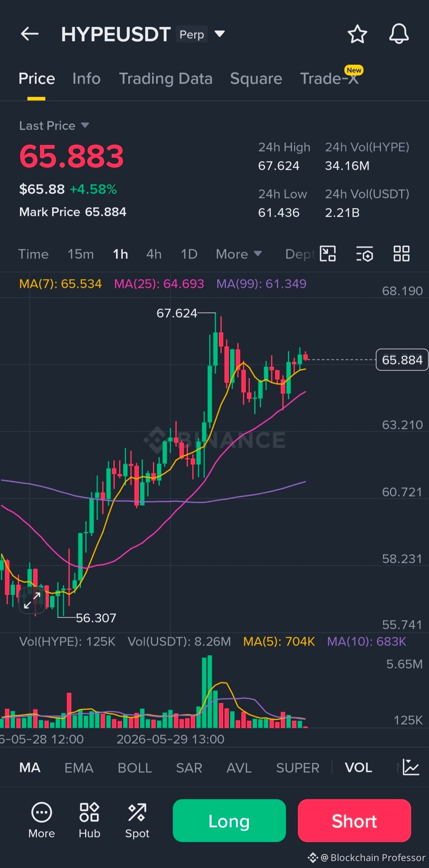The height and width of the screenshot is (868, 429).
Task: Select the 15m chart interval
Action: tap(81, 254)
